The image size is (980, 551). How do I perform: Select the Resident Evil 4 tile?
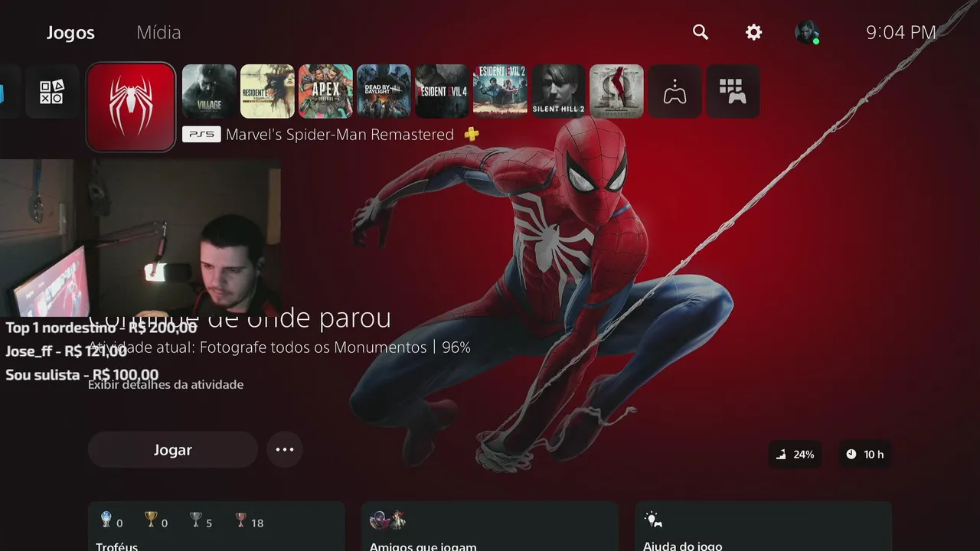point(442,92)
